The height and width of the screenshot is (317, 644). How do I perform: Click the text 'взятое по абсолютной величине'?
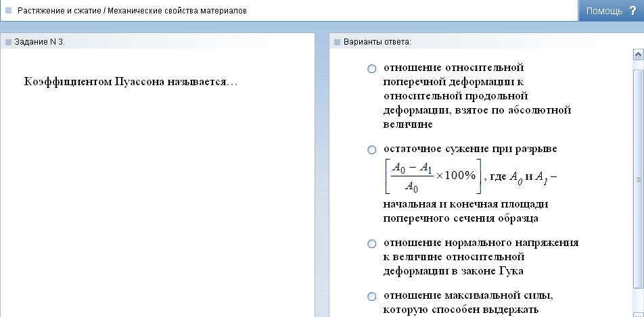[x=478, y=118]
